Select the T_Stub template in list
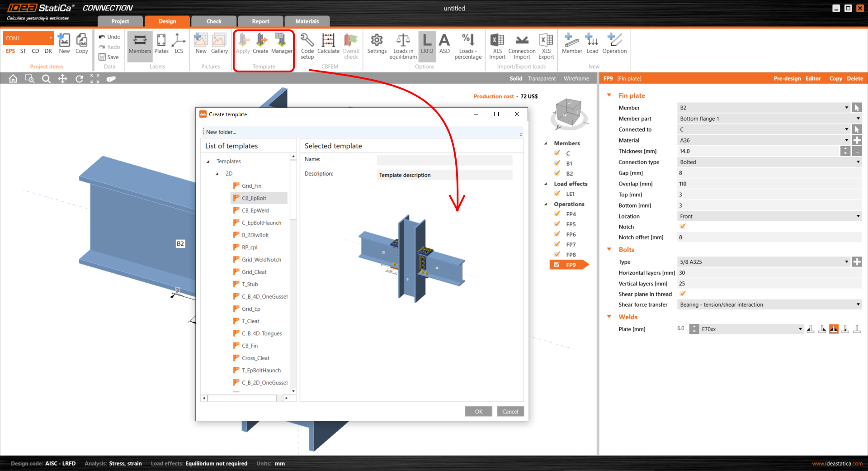Screen dimensions: 868x471 tap(250, 284)
